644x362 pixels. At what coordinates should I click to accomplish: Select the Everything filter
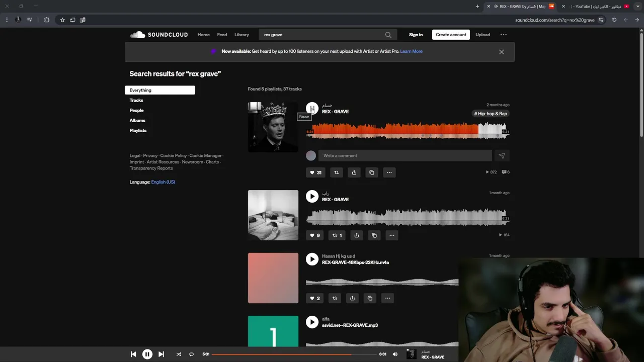coord(160,90)
